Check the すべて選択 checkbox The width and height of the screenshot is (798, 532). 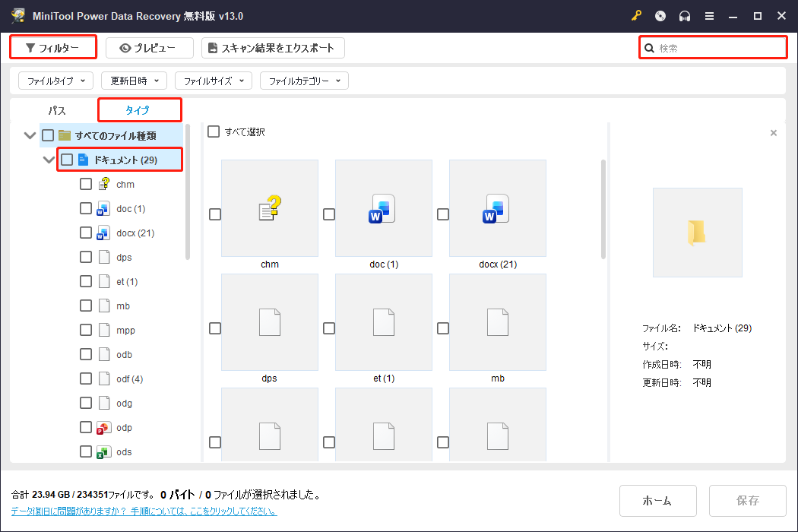pos(214,131)
